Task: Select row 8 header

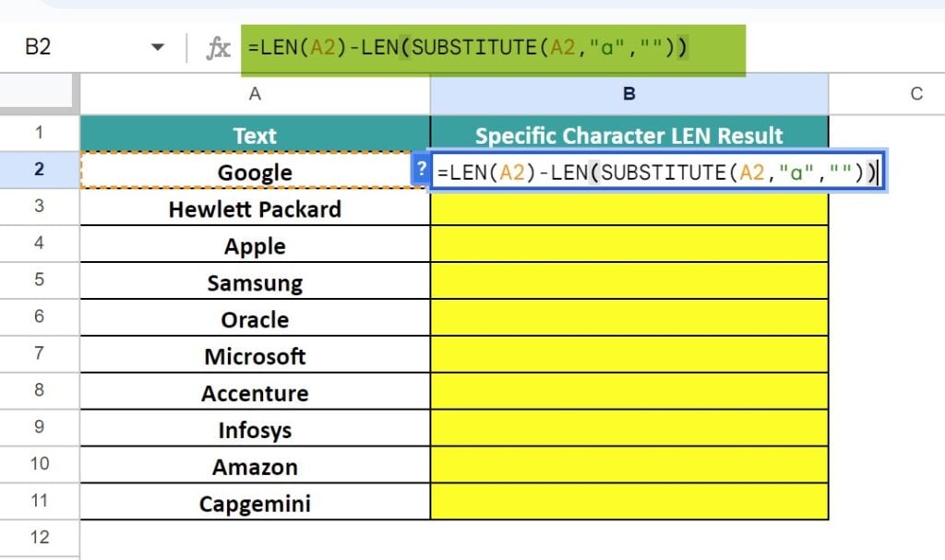Action: tap(39, 390)
